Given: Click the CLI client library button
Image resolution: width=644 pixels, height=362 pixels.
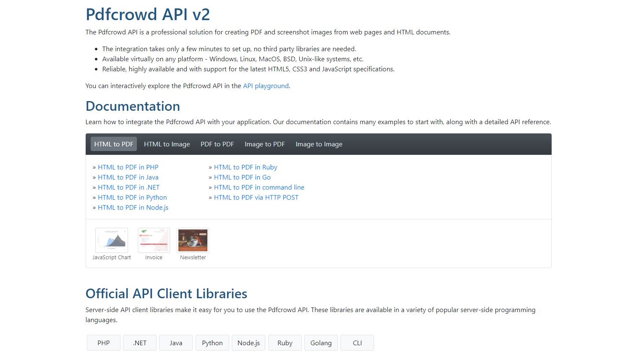Looking at the screenshot, I should click(x=357, y=343).
